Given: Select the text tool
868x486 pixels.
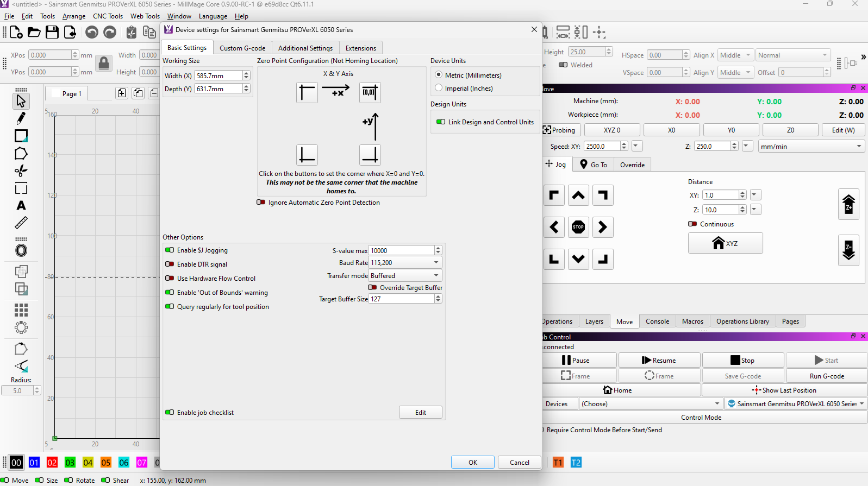Looking at the screenshot, I should click(x=21, y=205).
